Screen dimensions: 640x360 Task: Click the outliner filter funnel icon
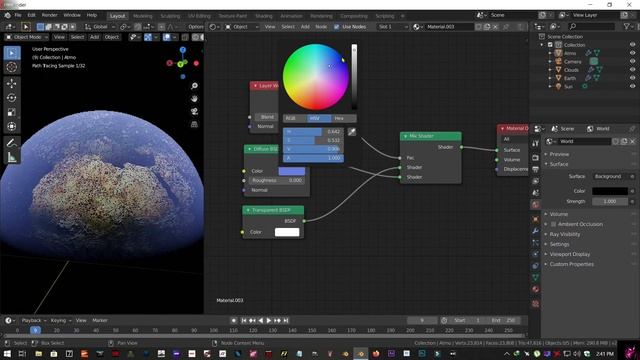point(627,27)
